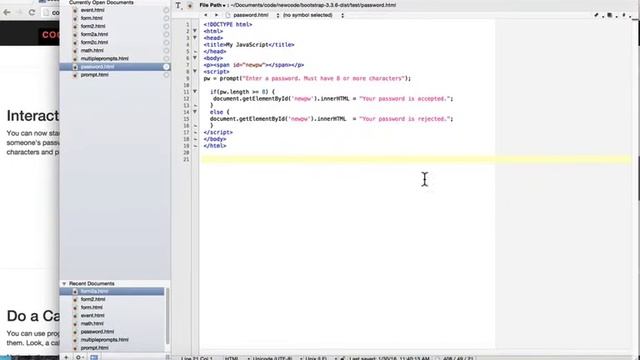Collapse the body tag fold on line 6
The width and height of the screenshot is (640, 360).
tap(195, 58)
